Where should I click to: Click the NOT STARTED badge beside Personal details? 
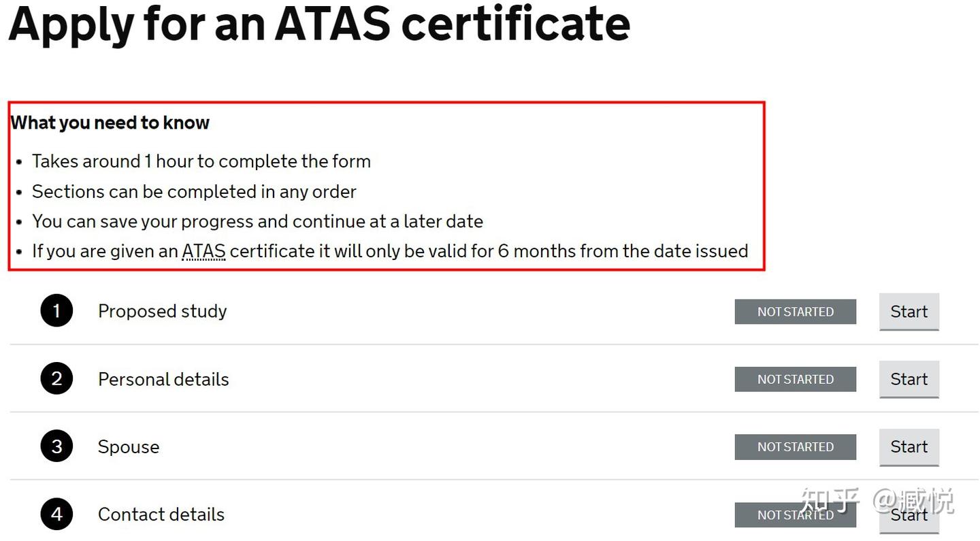pyautogui.click(x=795, y=379)
